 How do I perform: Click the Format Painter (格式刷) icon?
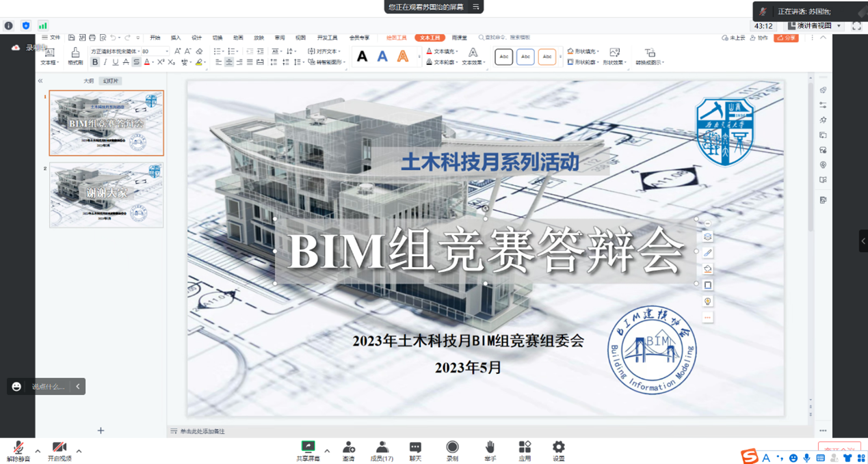click(x=75, y=56)
